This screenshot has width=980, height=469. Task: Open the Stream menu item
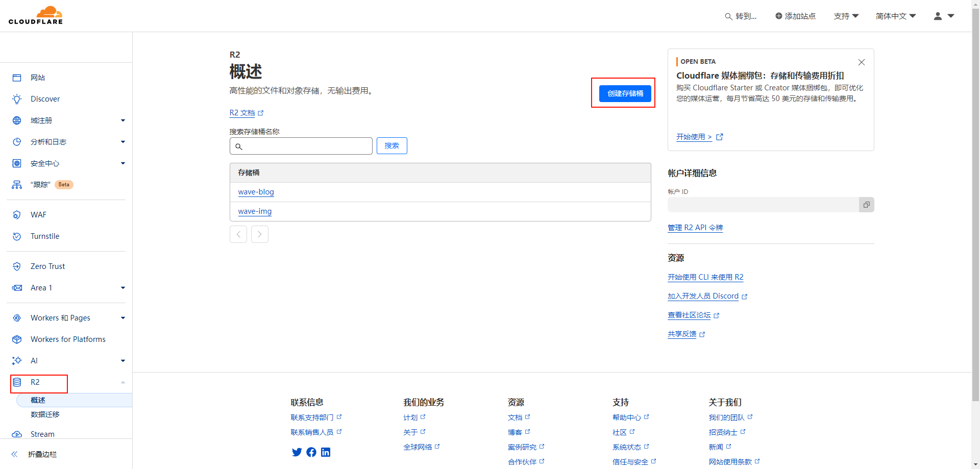42,434
